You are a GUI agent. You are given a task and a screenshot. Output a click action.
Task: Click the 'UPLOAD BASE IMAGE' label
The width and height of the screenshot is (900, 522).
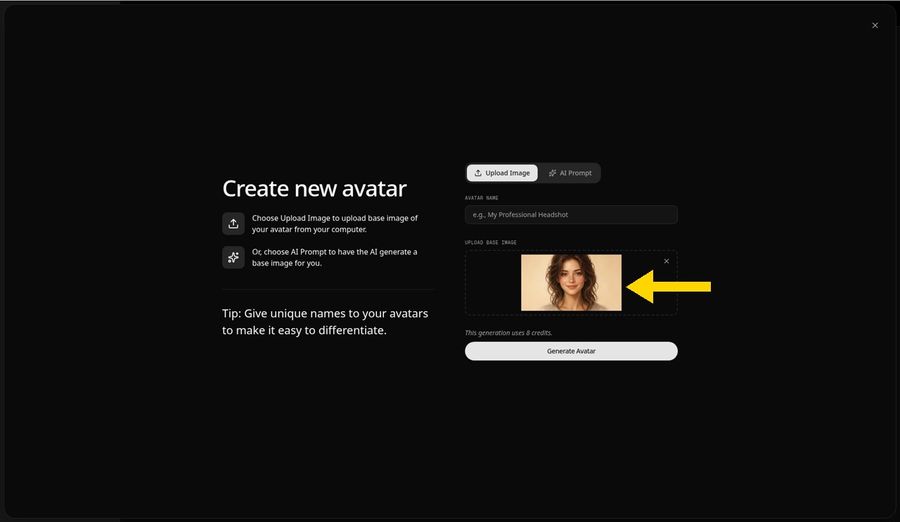click(x=490, y=242)
